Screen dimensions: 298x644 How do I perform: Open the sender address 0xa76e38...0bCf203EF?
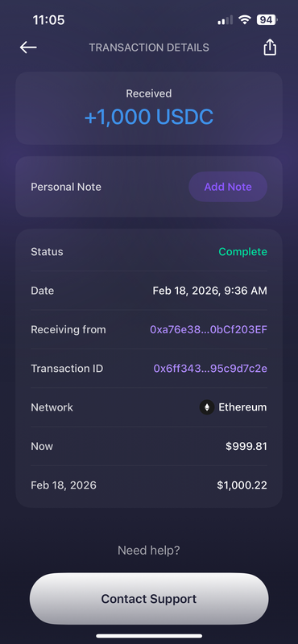tap(209, 330)
